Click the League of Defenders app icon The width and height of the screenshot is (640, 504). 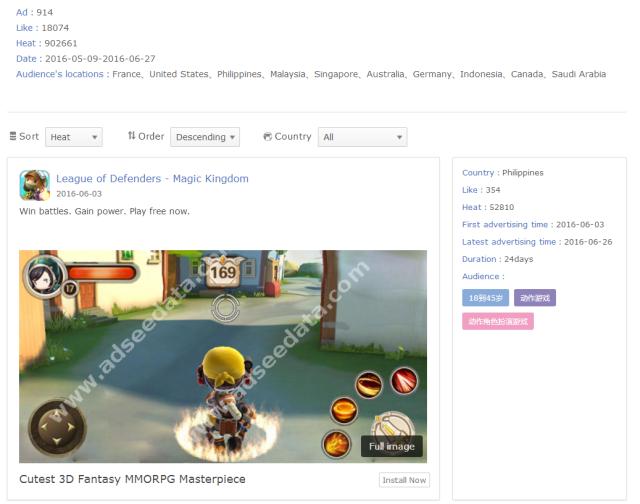[x=35, y=185]
